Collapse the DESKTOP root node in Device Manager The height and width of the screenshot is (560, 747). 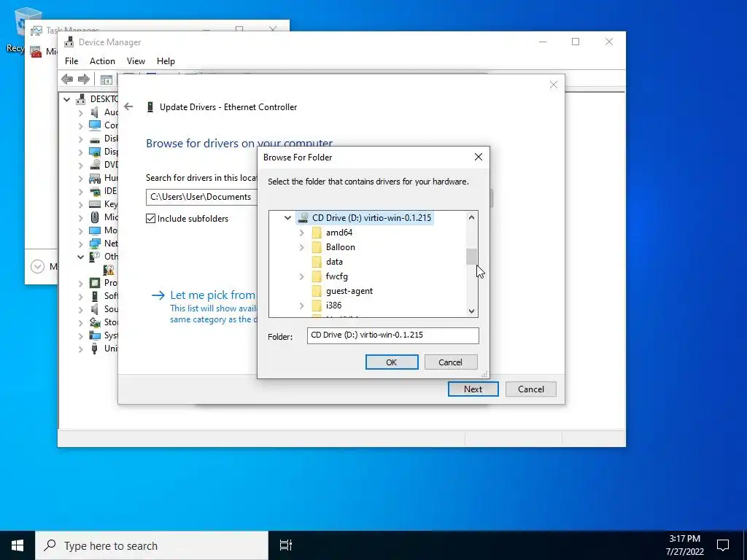tap(66, 99)
